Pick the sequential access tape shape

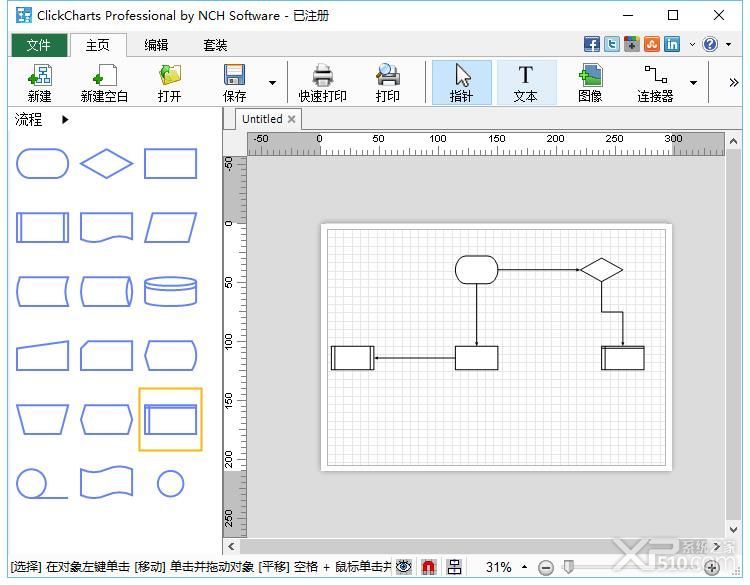tap(42, 483)
